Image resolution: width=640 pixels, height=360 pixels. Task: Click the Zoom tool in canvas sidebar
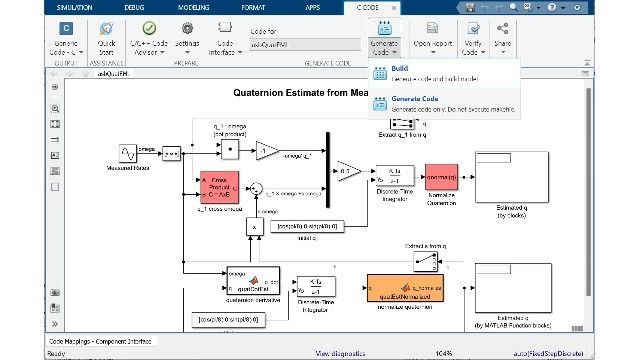coord(55,109)
